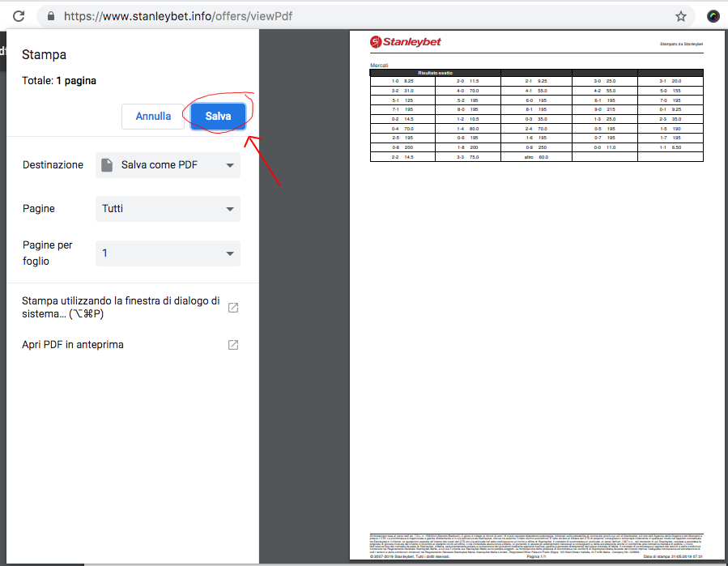Click the document icon beside Salva come PDF
This screenshot has width=728, height=566.
(107, 165)
